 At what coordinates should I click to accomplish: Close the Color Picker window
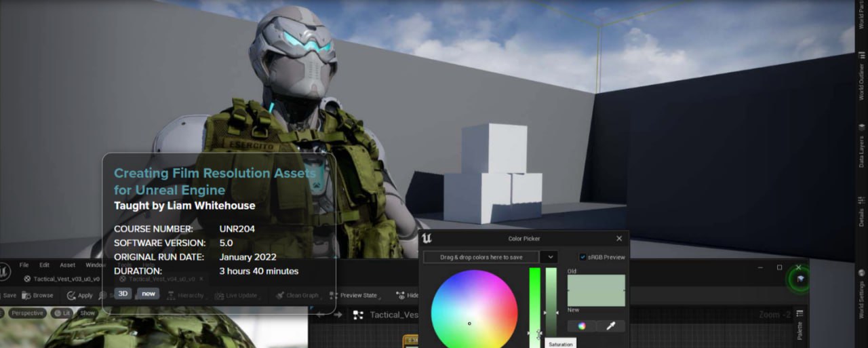click(x=619, y=239)
